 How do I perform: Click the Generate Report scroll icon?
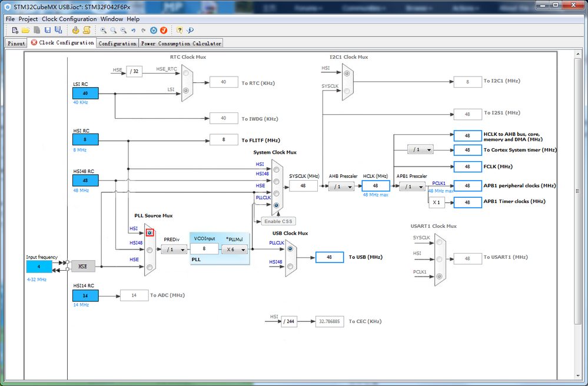click(87, 30)
